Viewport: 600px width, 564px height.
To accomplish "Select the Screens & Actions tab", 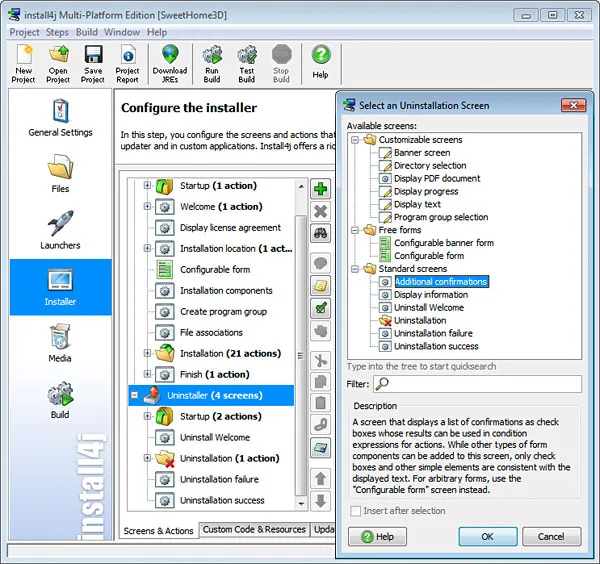I will (x=158, y=531).
